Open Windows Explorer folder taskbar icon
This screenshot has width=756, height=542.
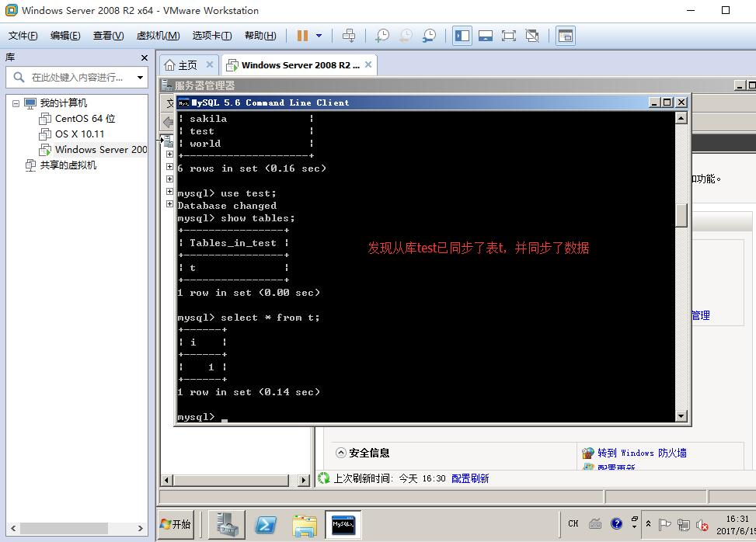pyautogui.click(x=305, y=524)
